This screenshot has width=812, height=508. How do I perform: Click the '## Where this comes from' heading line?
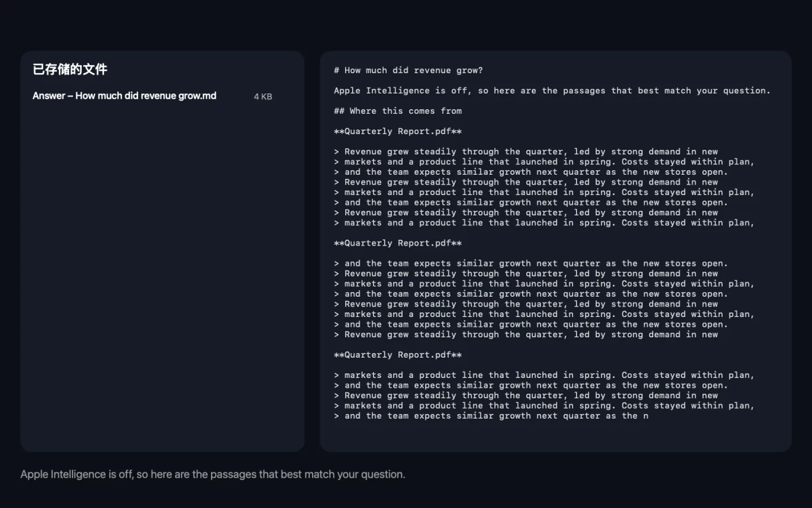(398, 111)
